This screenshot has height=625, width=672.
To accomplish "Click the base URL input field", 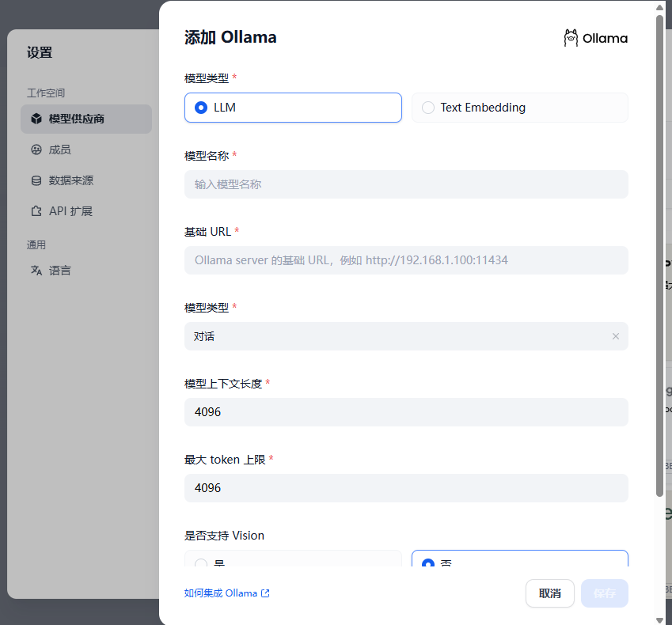I will (406, 260).
